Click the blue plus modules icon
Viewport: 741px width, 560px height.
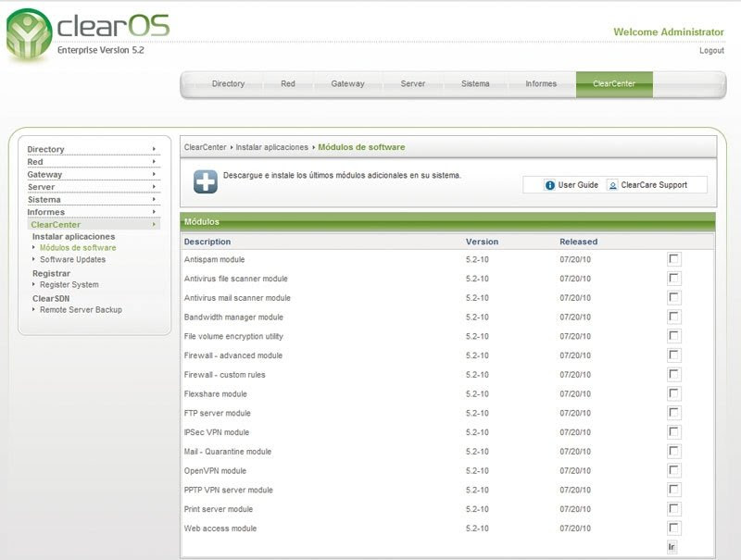(x=205, y=181)
